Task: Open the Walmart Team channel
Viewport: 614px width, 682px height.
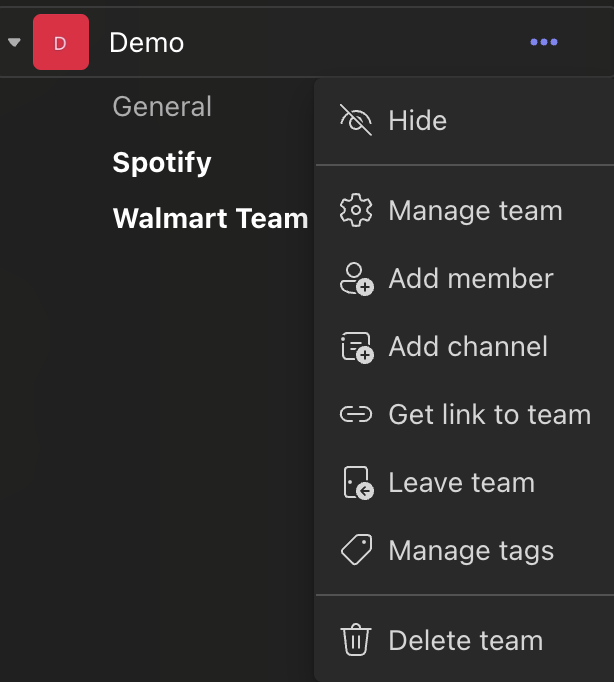Action: (210, 219)
